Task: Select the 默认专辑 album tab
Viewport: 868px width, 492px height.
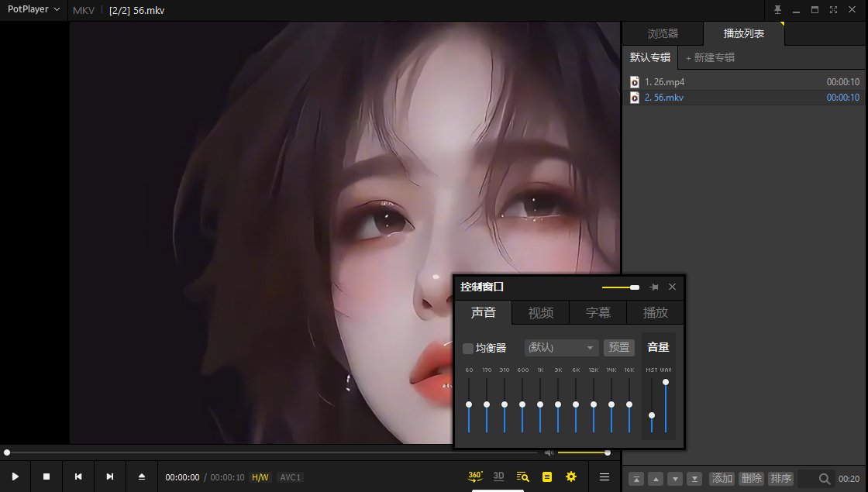Action: coord(650,57)
